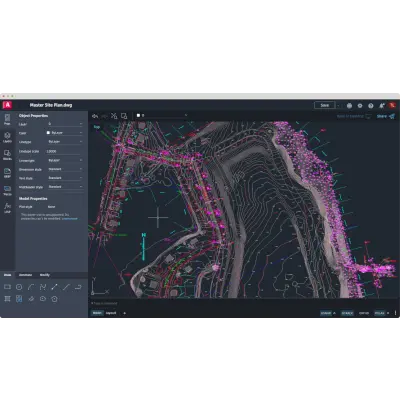This screenshot has height=400, width=400.
Task: Select the Arc draw tool
Action: point(31,287)
